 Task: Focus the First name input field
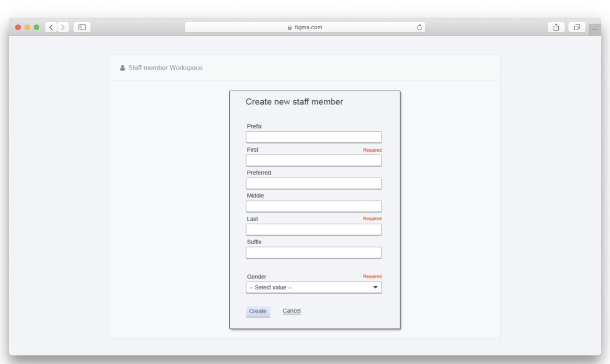pyautogui.click(x=314, y=160)
